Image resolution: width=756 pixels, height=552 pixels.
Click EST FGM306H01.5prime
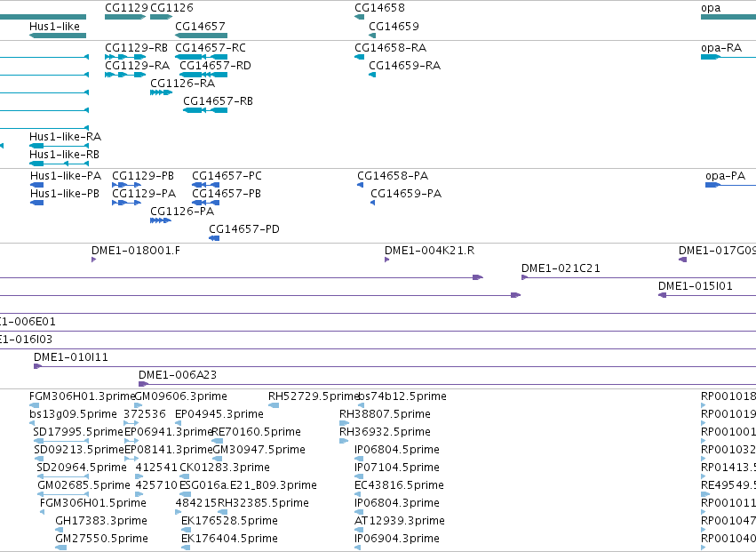(93, 504)
